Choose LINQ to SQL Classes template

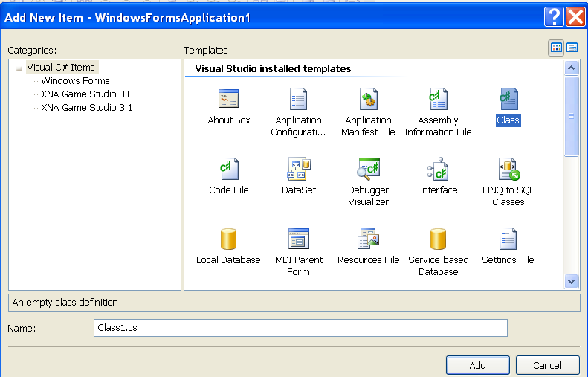pyautogui.click(x=508, y=169)
